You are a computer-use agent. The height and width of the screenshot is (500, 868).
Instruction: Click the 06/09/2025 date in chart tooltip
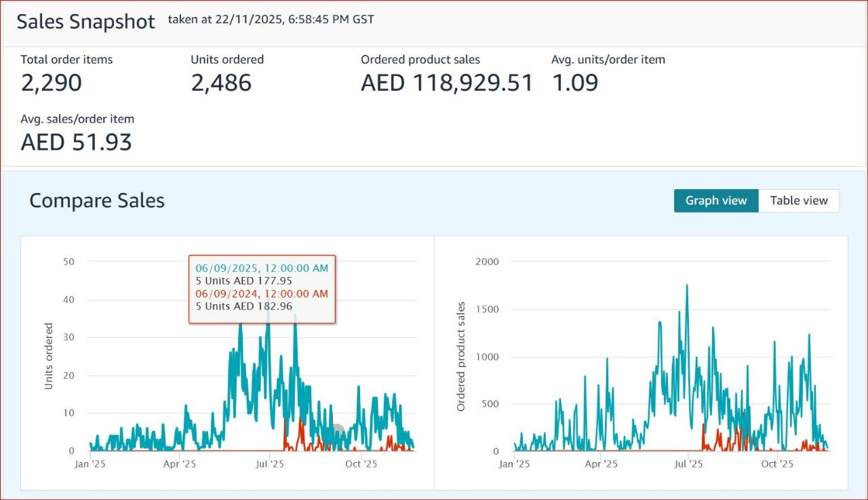[x=262, y=268]
